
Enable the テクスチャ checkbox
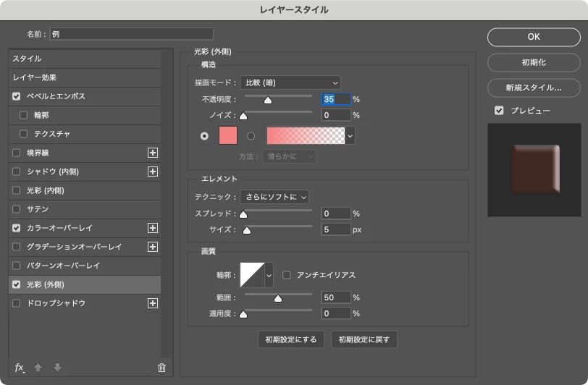point(23,134)
